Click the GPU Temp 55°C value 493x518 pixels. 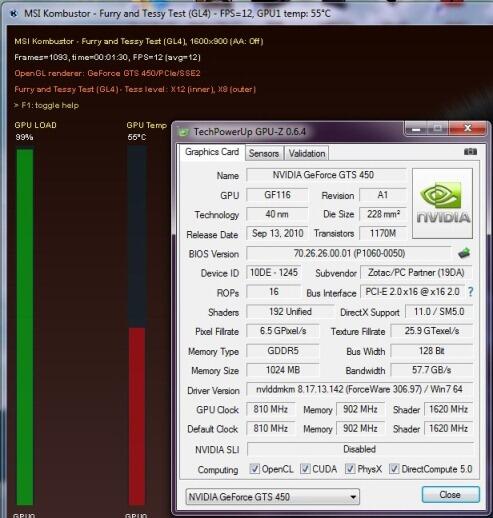pyautogui.click(x=137, y=137)
